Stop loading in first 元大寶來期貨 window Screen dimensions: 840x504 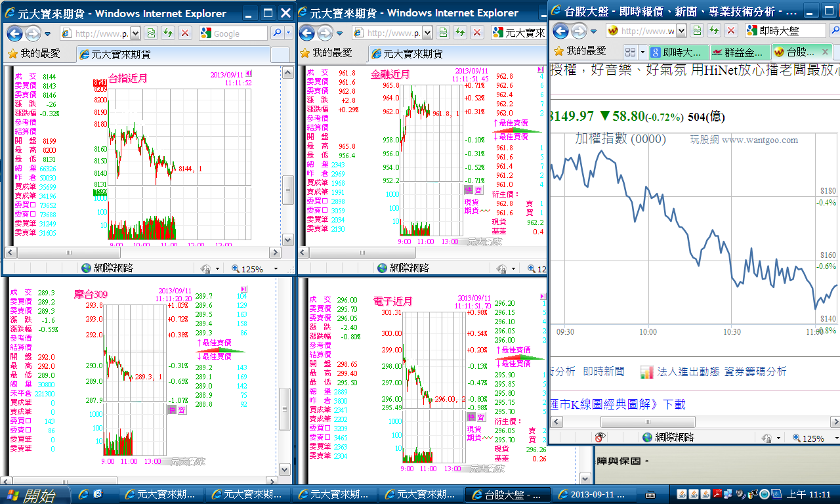(185, 33)
